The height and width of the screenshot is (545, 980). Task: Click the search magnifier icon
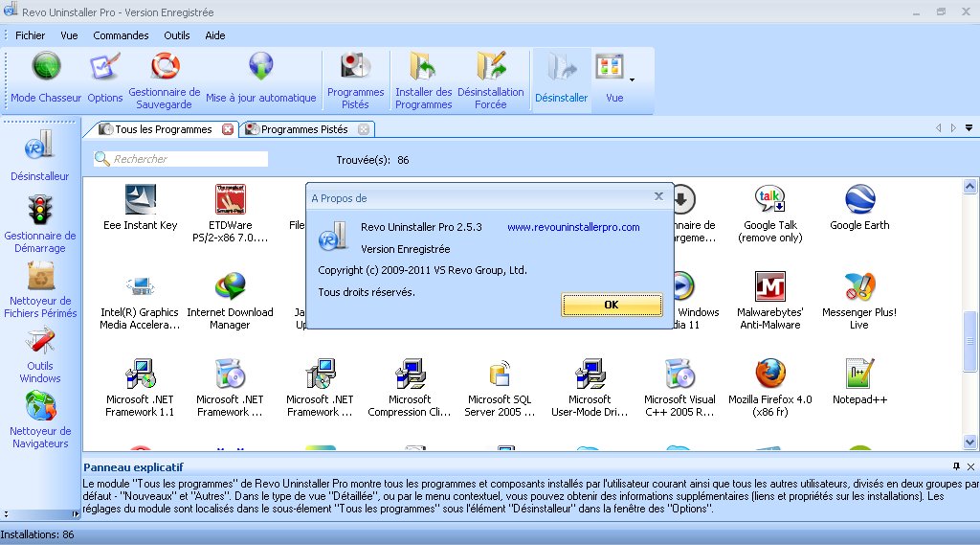click(x=101, y=159)
